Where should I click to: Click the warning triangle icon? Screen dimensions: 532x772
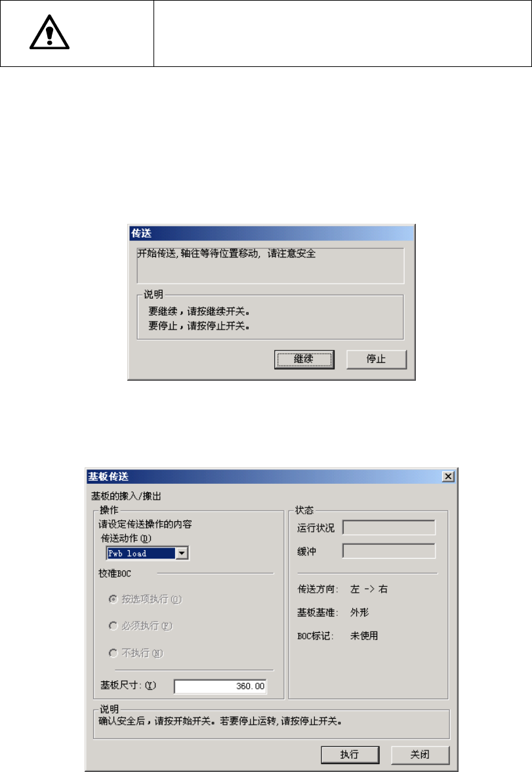[49, 33]
